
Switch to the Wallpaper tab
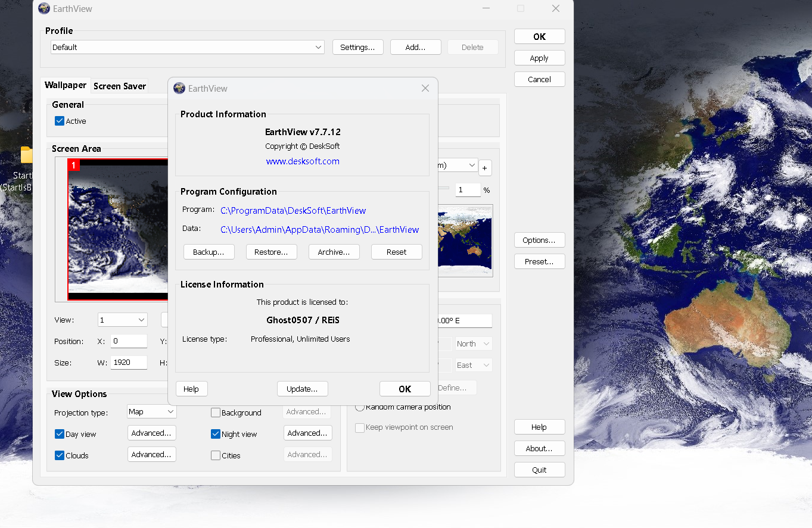pos(66,85)
